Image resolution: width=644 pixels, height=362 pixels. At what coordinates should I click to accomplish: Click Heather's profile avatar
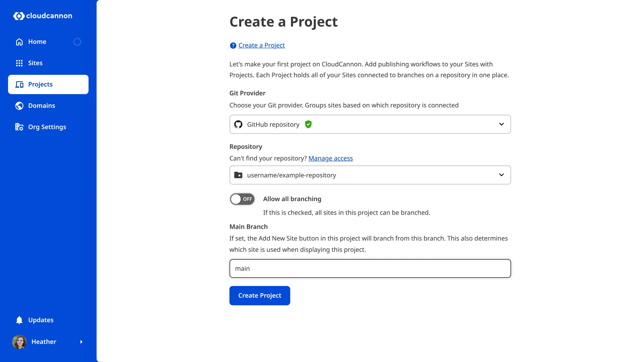point(19,342)
